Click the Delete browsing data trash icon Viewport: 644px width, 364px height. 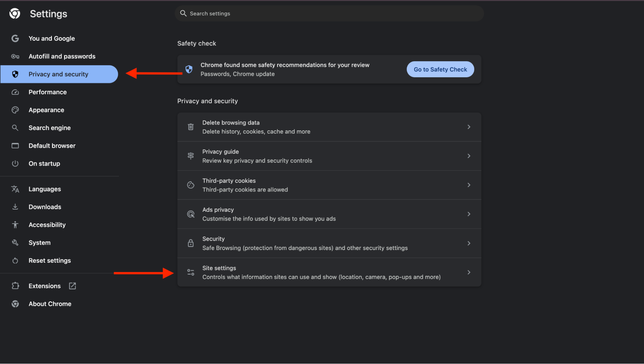tap(190, 127)
